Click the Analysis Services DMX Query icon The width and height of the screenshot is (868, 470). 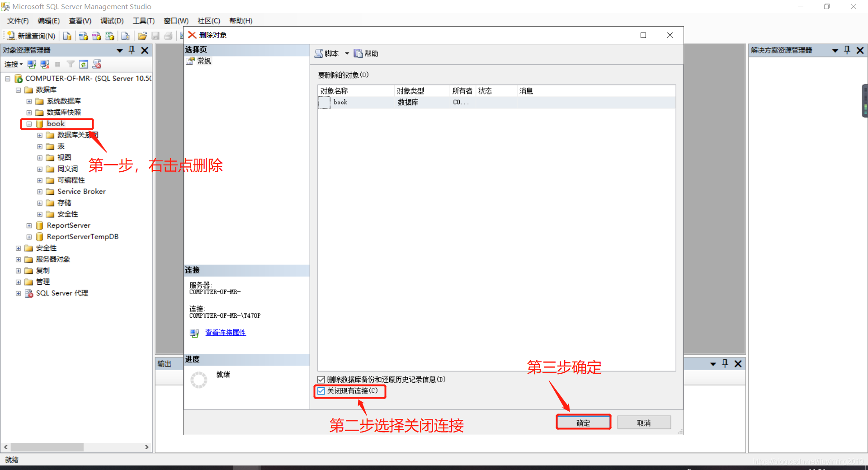(x=96, y=36)
